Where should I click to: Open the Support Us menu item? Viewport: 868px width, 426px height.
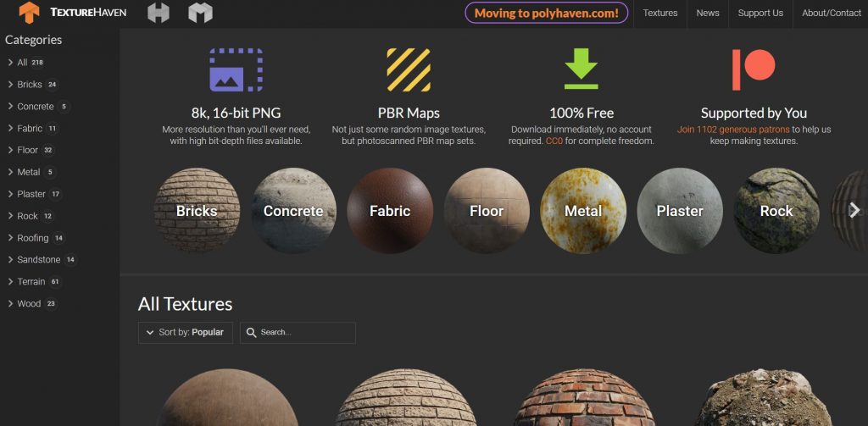(760, 14)
